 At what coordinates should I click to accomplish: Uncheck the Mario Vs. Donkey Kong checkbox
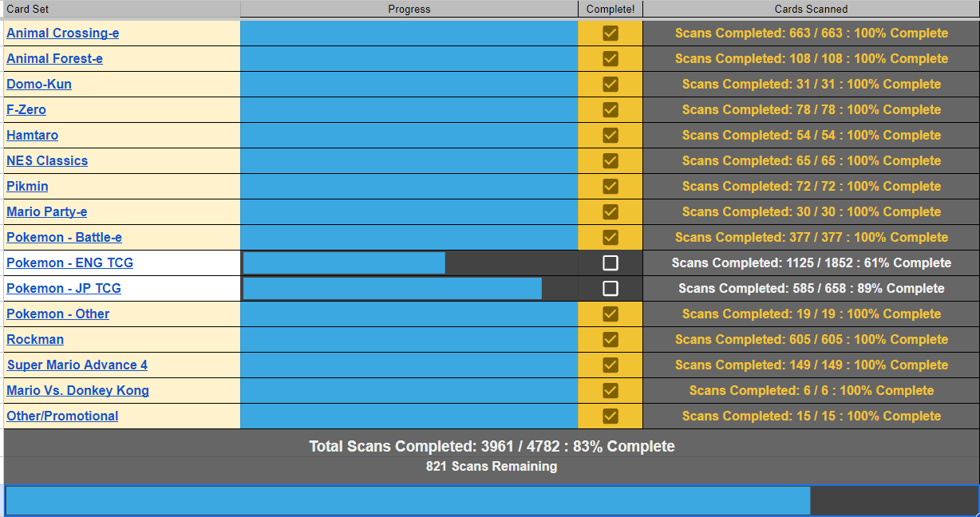click(x=611, y=390)
